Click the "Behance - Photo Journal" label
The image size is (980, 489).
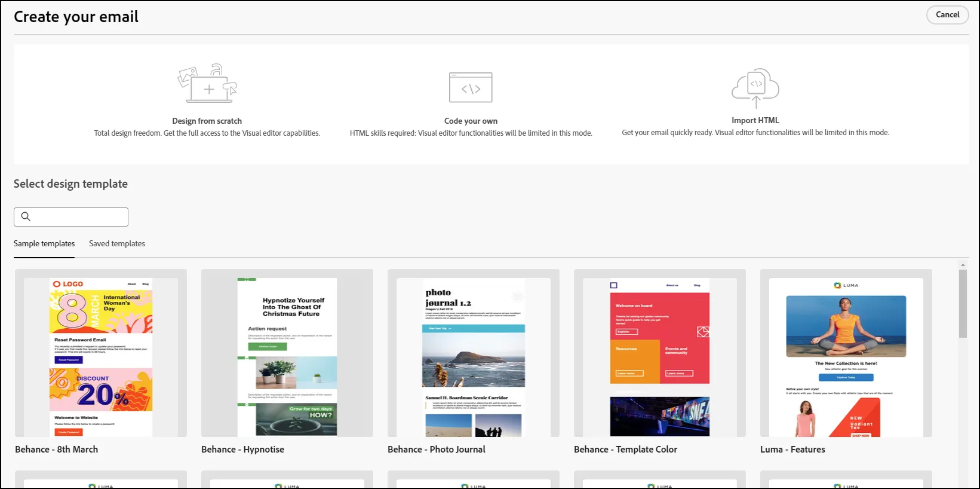pos(437,450)
